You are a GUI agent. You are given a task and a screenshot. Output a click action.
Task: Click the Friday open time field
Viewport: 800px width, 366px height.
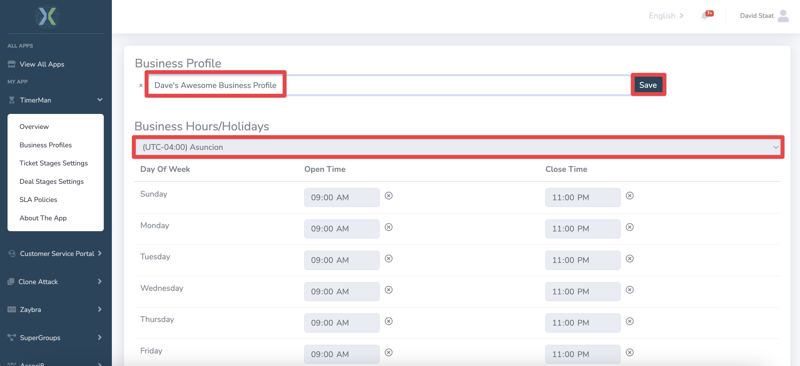(x=342, y=354)
